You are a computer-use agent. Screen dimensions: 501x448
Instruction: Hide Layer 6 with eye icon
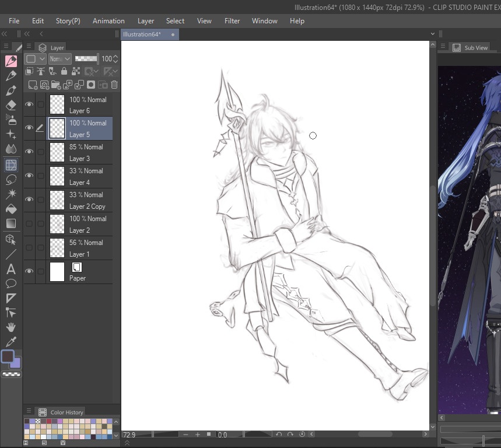29,104
